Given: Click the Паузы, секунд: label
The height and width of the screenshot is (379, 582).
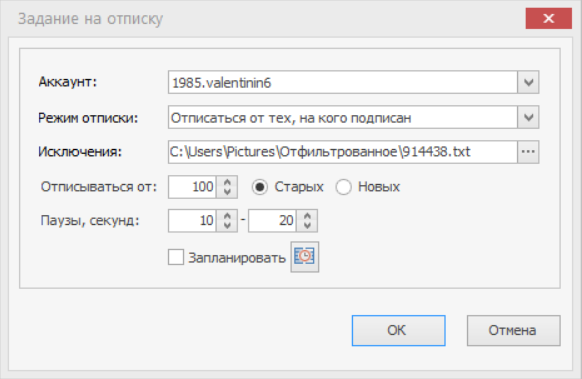Looking at the screenshot, I should coord(90,220).
